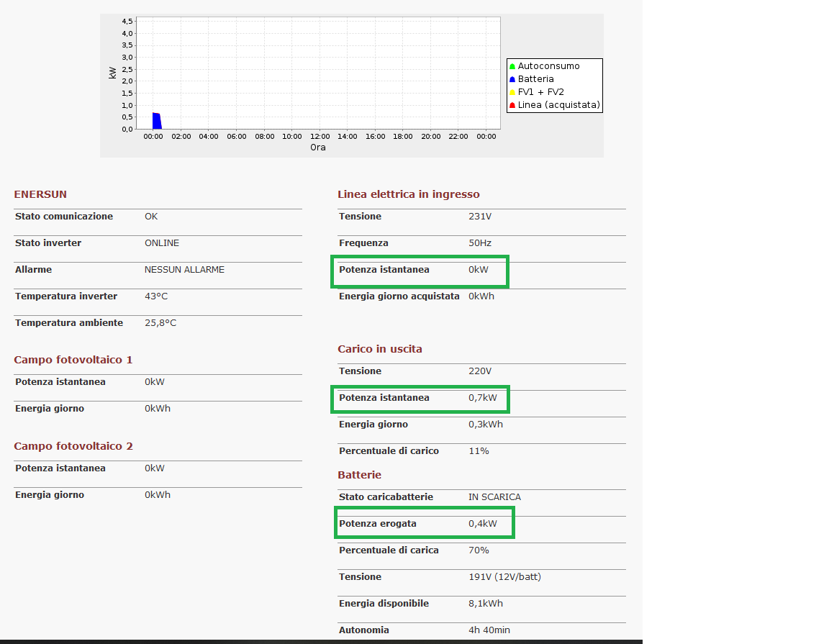Click the green Autoconsumo legend marker
This screenshot has width=829, height=644.
click(512, 66)
